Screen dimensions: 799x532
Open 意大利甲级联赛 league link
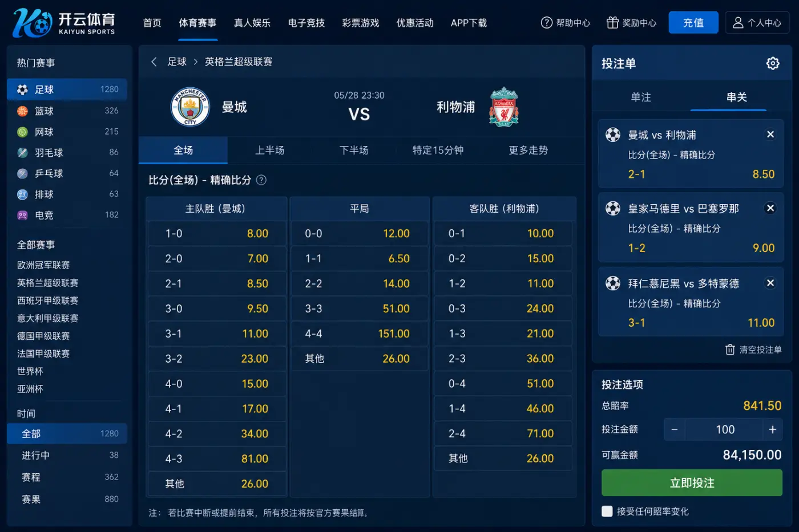[x=47, y=318]
